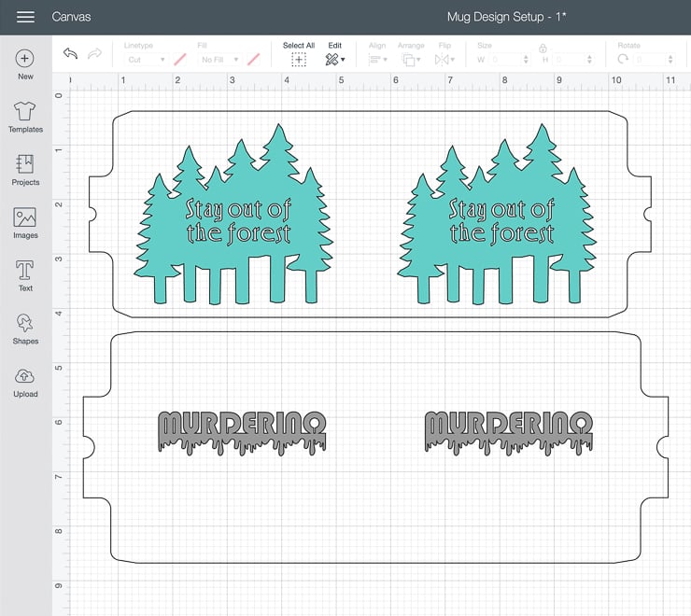Image resolution: width=691 pixels, height=616 pixels.
Task: Adjust the Height stepper arrows
Action: [x=589, y=60]
